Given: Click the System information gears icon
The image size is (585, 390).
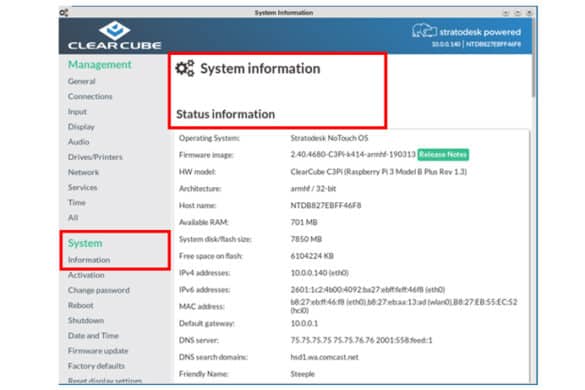Looking at the screenshot, I should [185, 68].
